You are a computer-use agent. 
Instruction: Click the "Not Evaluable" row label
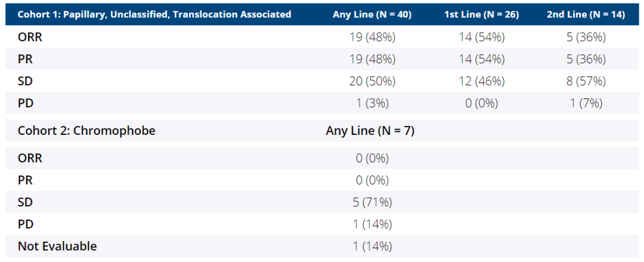click(57, 246)
